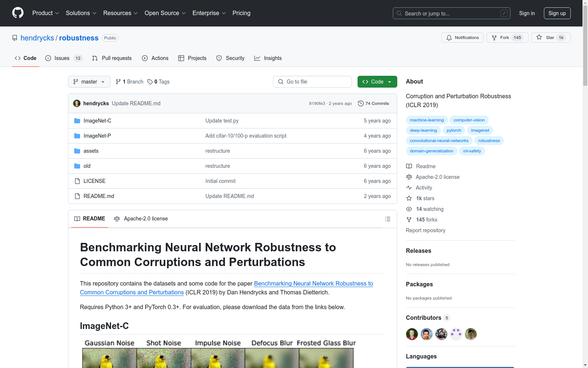Click the Gaussian Noise sample image
This screenshot has height=368, width=588.
tap(110, 358)
